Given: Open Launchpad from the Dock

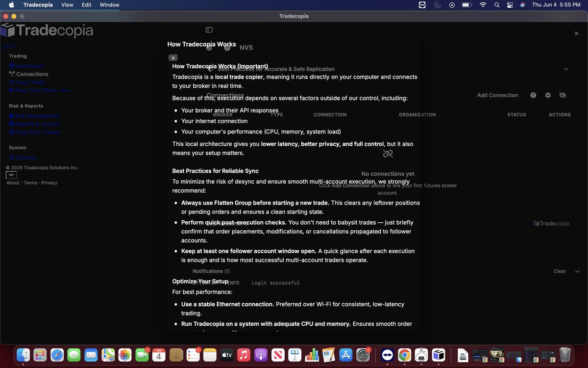Looking at the screenshot, I should point(40,355).
